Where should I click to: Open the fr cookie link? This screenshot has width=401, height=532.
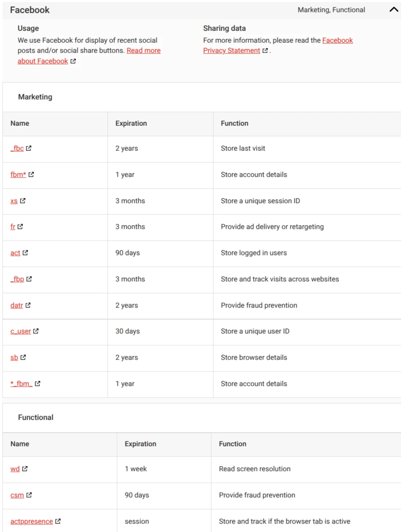click(x=13, y=227)
